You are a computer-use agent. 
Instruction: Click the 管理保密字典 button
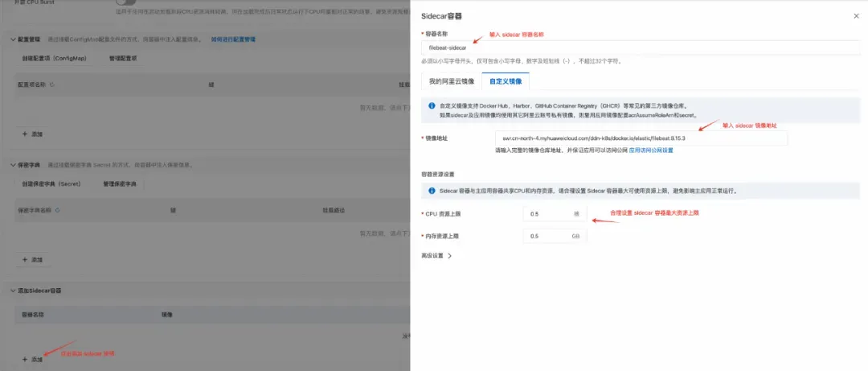[x=120, y=183]
